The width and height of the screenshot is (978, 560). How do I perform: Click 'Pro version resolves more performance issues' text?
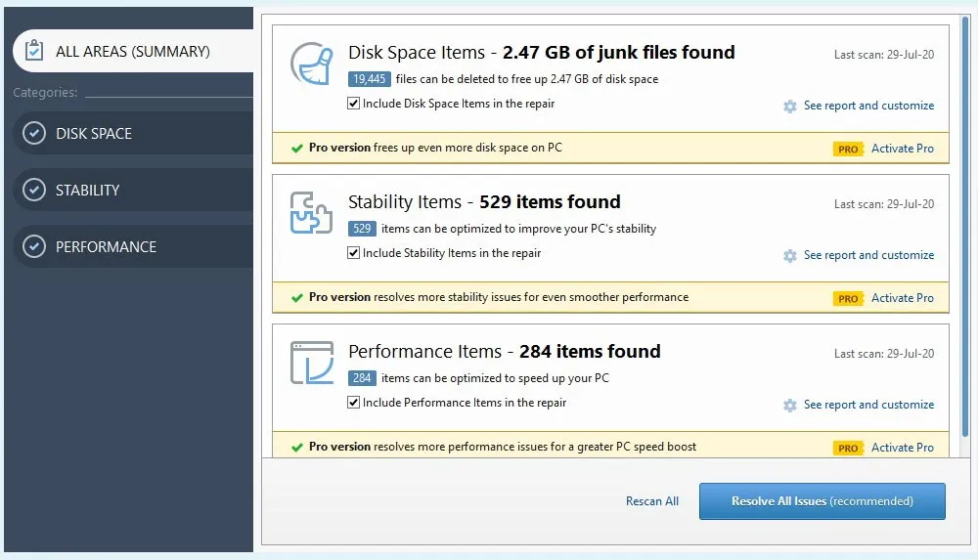(x=502, y=448)
